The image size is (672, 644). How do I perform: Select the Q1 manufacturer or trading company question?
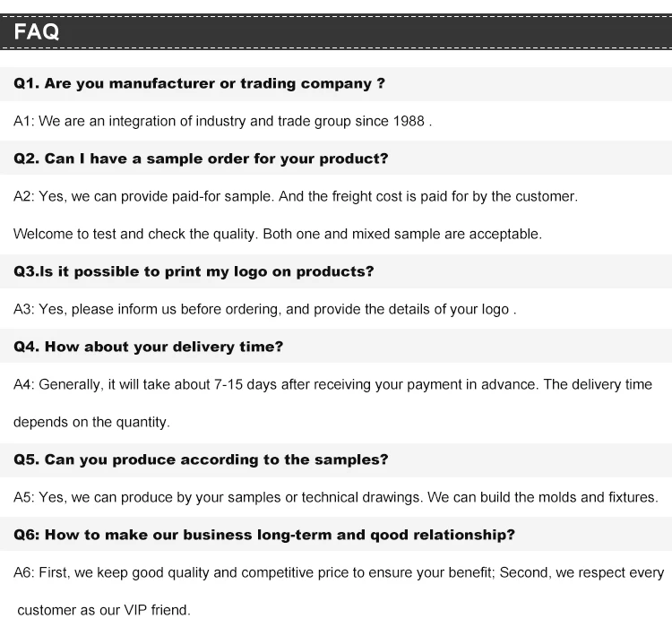point(199,83)
